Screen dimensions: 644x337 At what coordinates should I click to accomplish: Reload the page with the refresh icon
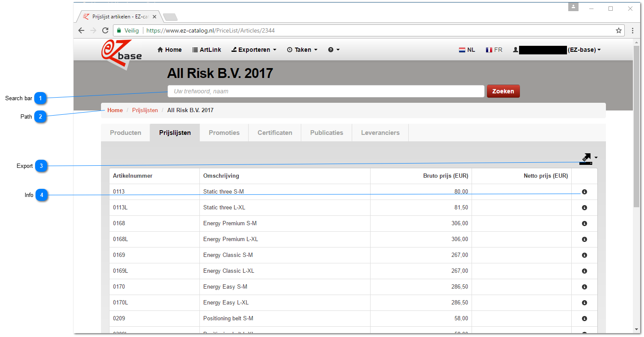tap(105, 30)
